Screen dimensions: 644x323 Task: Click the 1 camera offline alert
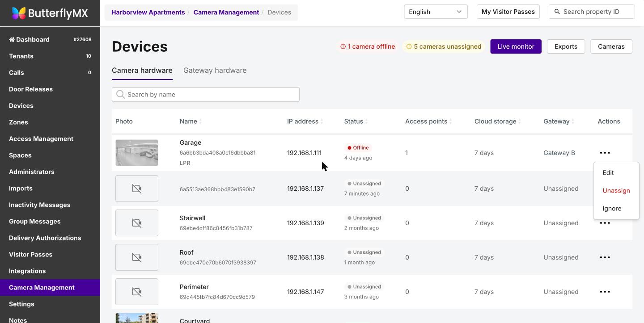[368, 46]
